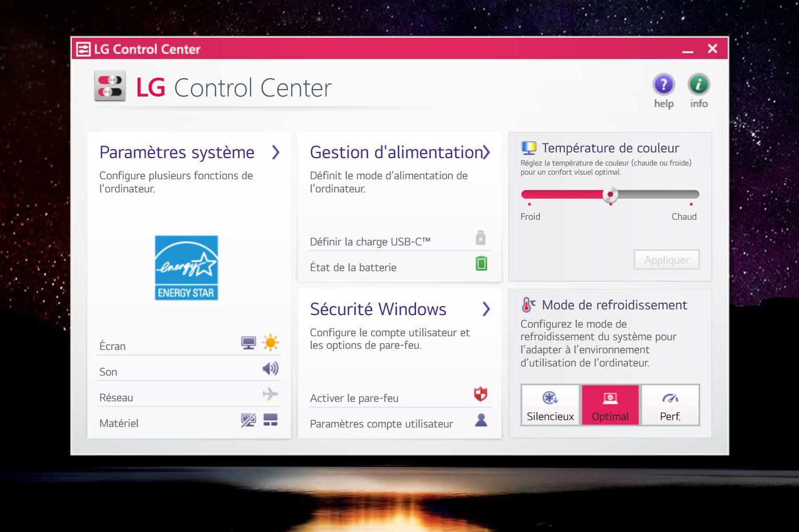The image size is (799, 532).
Task: Click the title bar LG Control Center icon
Action: click(x=83, y=49)
